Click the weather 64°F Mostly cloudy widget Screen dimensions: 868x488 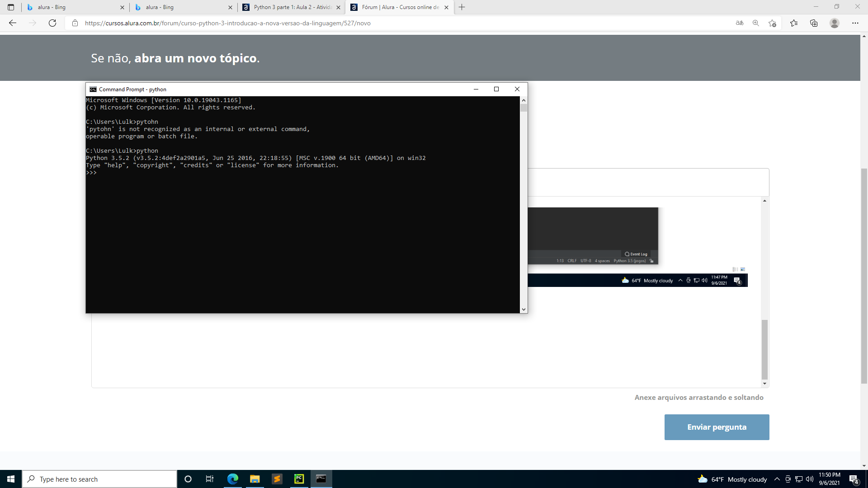[x=732, y=479]
